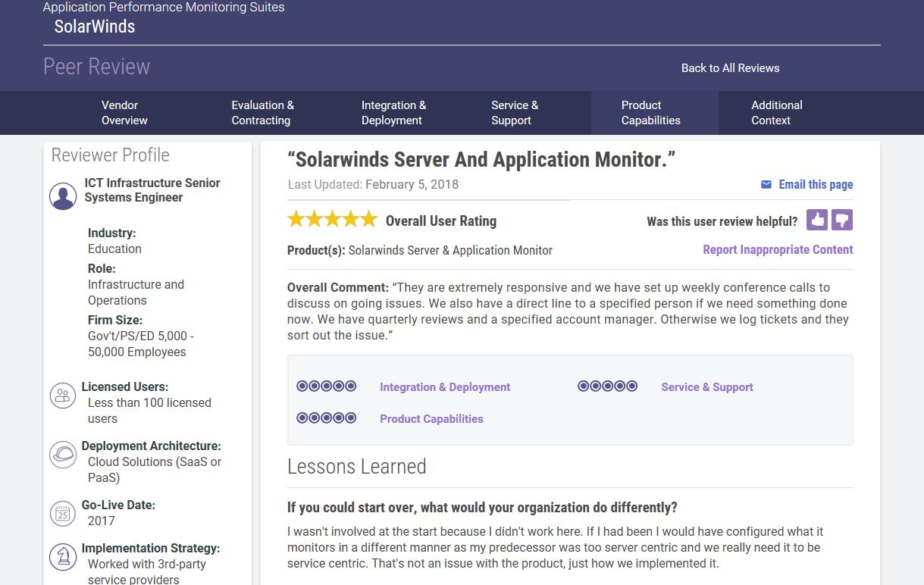Switch to the Service & Support tab
The height and width of the screenshot is (585, 924).
tap(515, 113)
